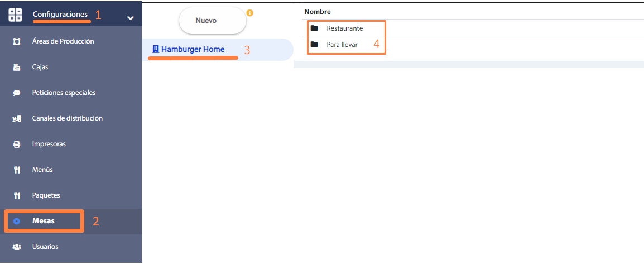Open the Para llevar folder

pos(342,44)
